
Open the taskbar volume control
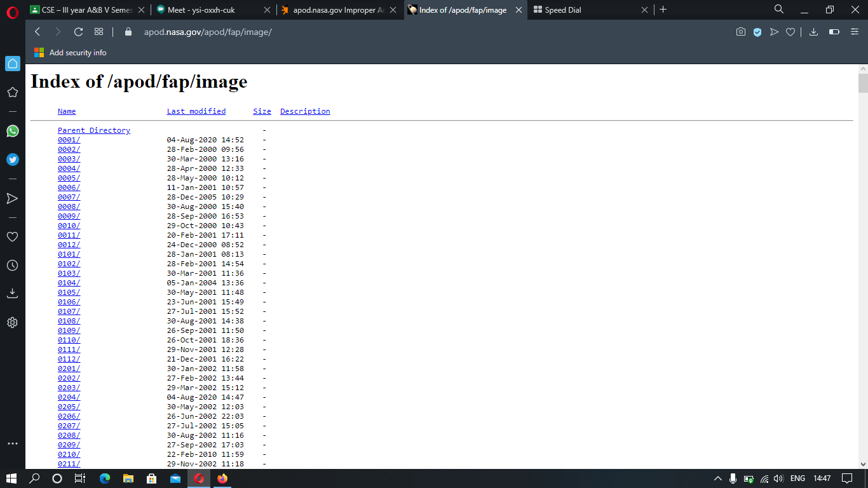coord(778,478)
